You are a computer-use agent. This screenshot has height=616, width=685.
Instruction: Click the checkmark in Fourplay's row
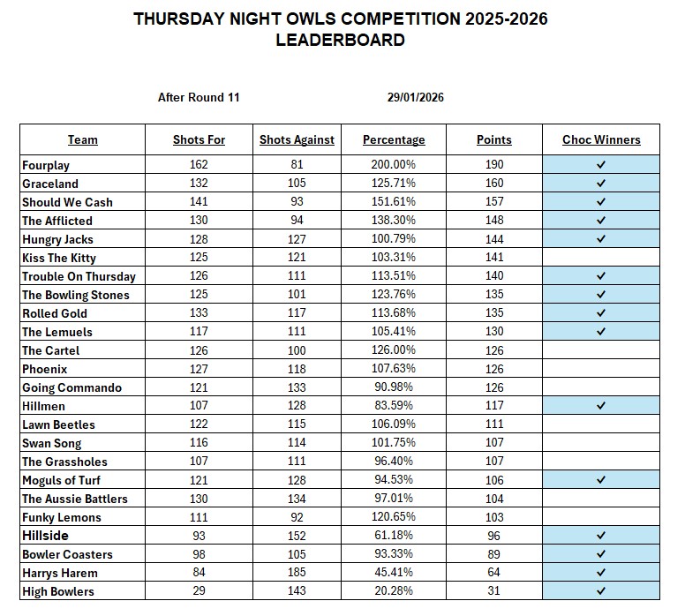coord(601,165)
